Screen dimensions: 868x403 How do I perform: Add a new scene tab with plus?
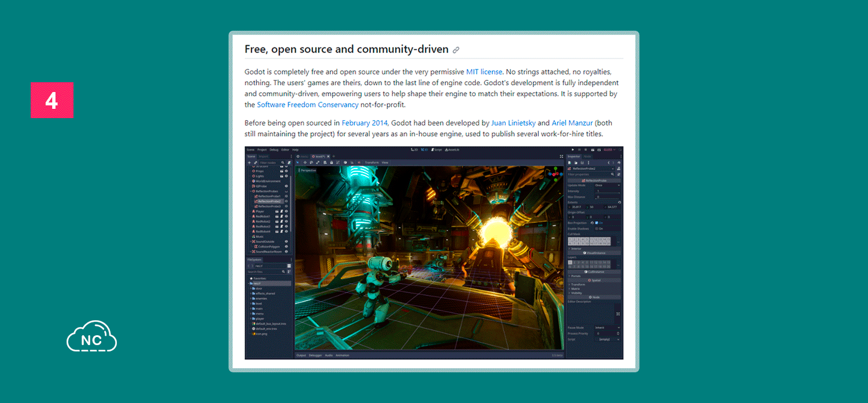(x=333, y=156)
